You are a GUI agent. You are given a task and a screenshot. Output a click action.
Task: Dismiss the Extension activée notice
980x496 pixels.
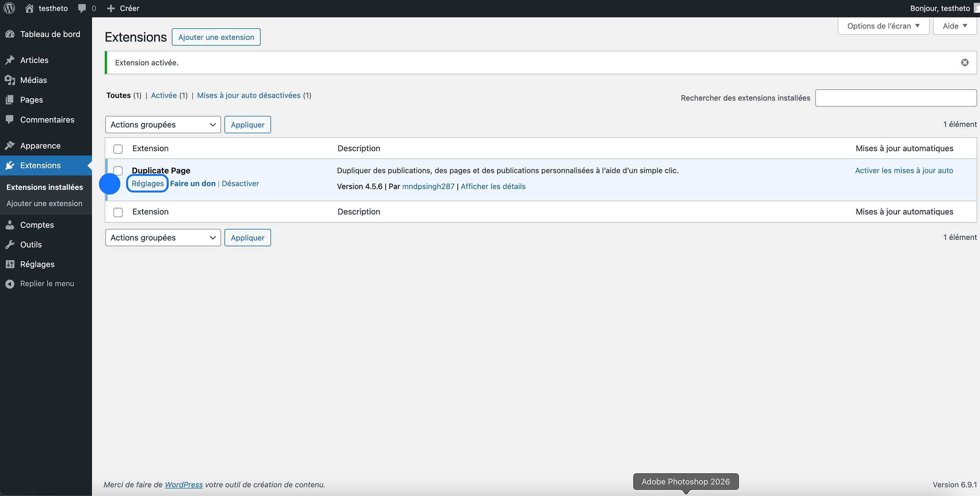(965, 62)
